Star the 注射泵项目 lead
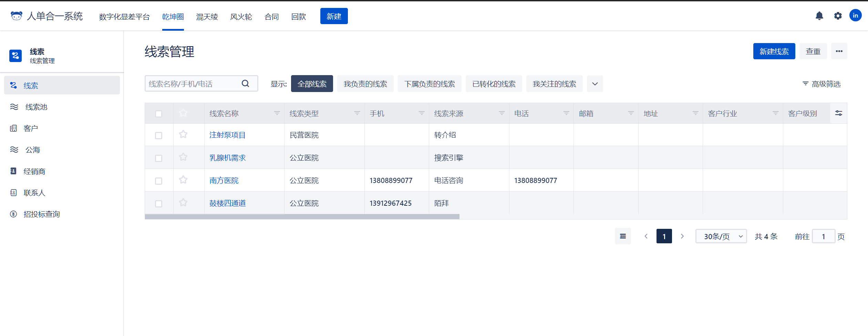 coord(183,134)
